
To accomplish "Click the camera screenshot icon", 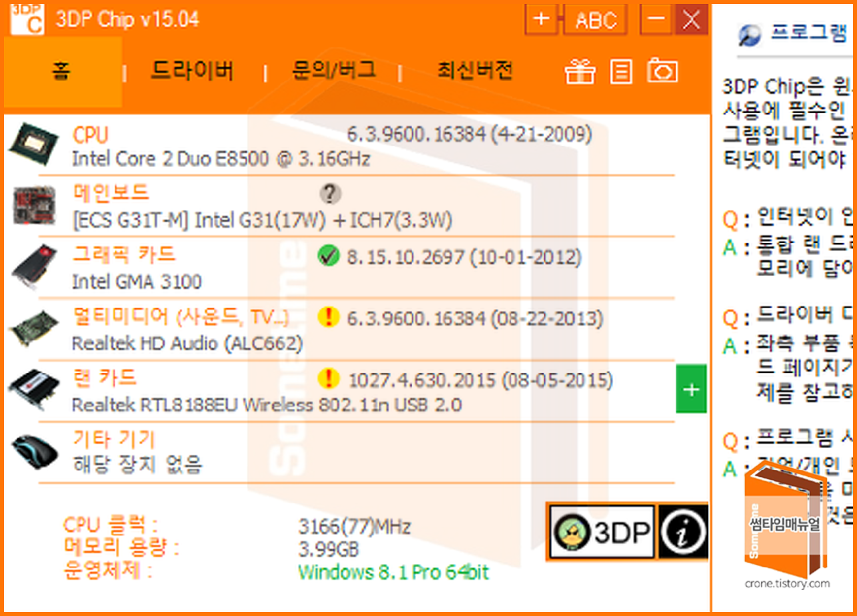I will coord(662,71).
